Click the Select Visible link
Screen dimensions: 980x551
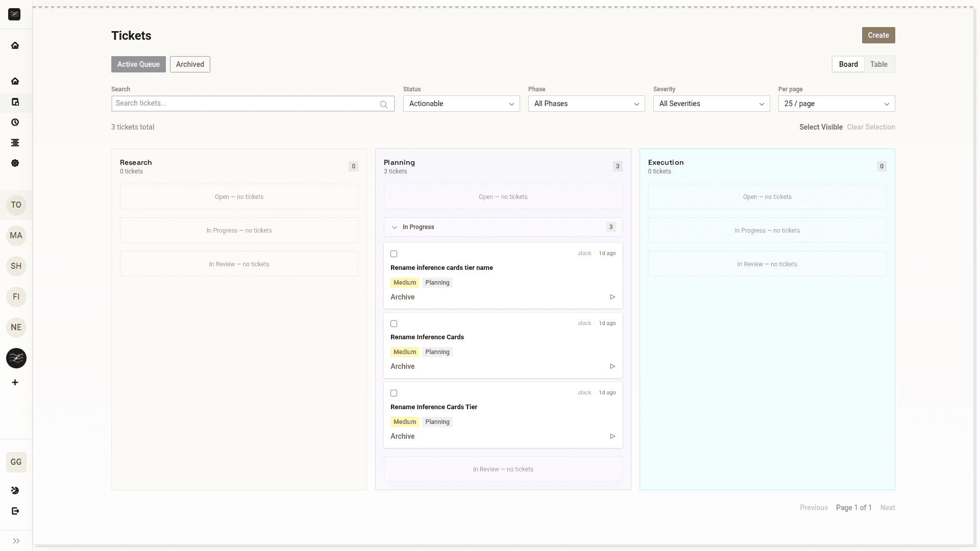pyautogui.click(x=820, y=127)
